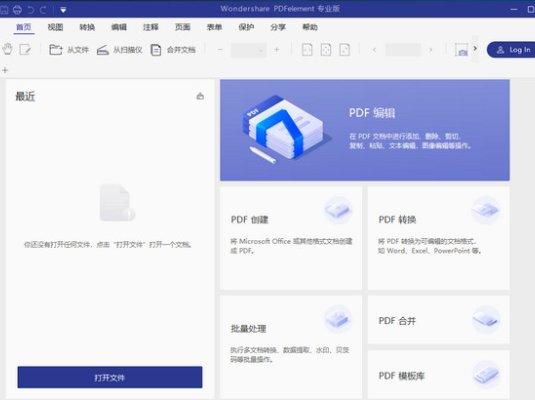This screenshot has width=535, height=400.
Task: Click the third page-fit view icon
Action: click(345, 50)
